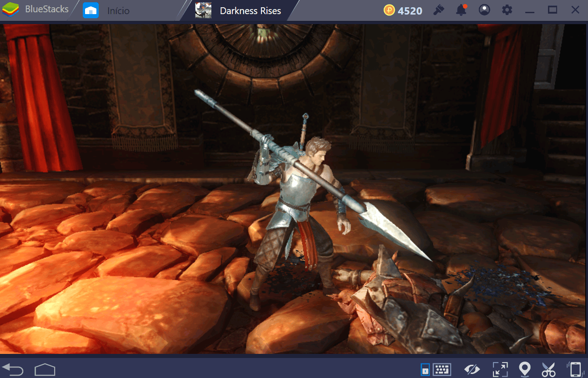Click the 4520 points balance

pos(410,11)
